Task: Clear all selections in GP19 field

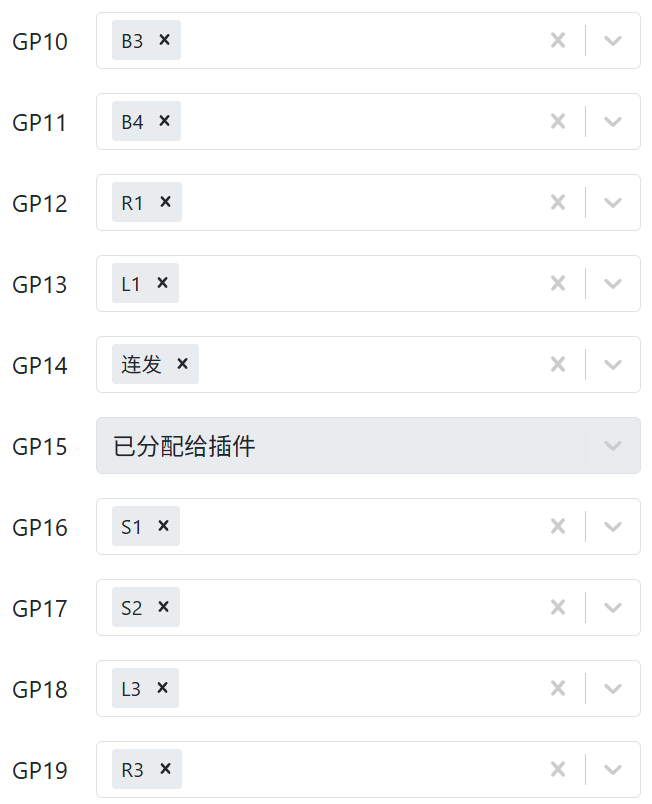Action: click(558, 769)
